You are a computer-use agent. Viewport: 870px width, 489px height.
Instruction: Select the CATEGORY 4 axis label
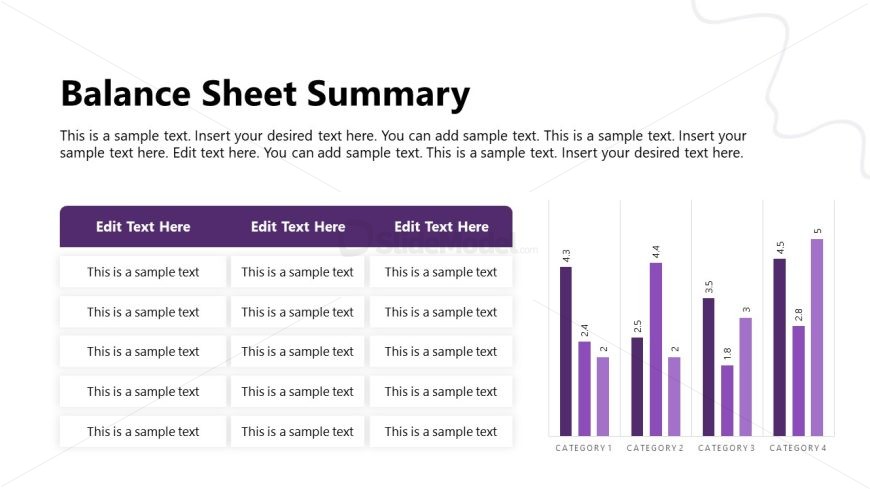click(798, 448)
